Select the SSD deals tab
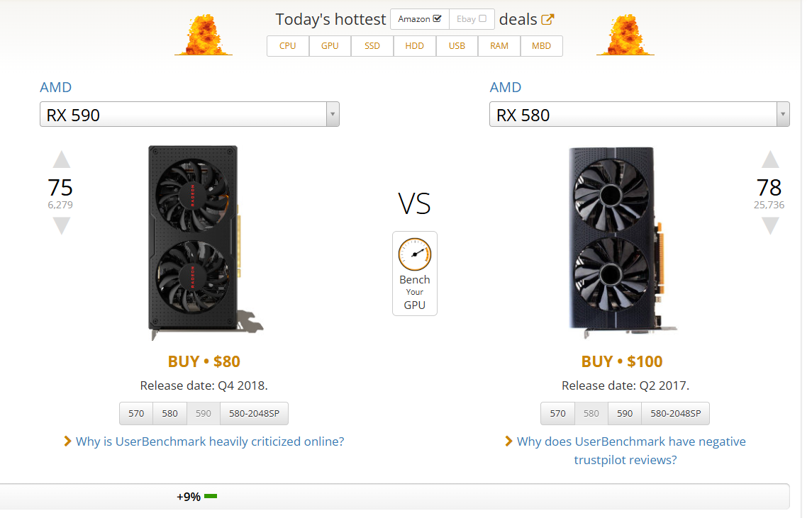This screenshot has height=518, width=812. click(x=372, y=46)
